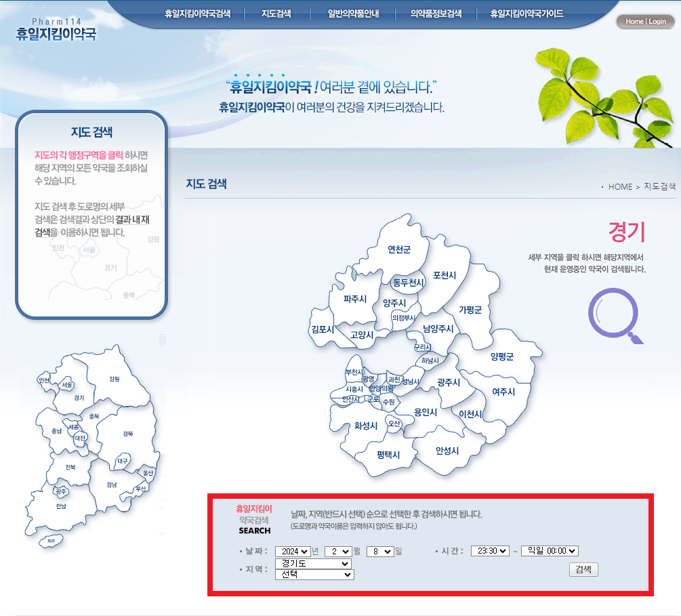Select 울산 on the Korea map

coord(148,473)
